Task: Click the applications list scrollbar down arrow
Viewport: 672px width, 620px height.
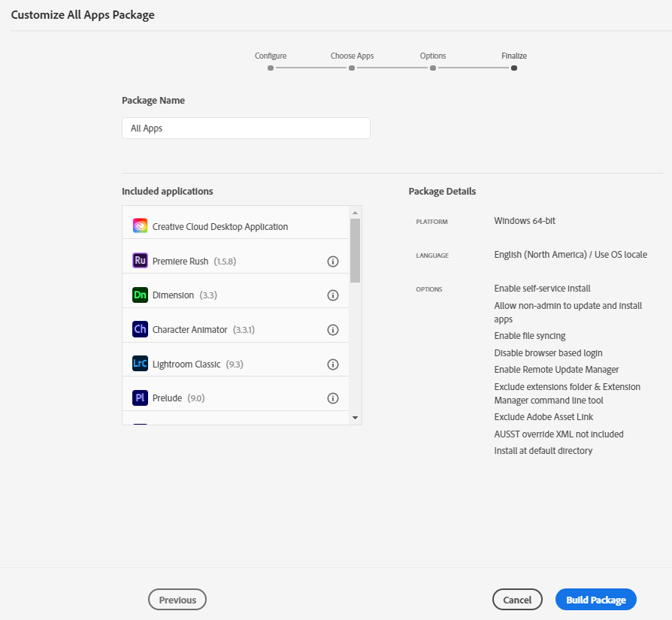Action: click(x=355, y=416)
